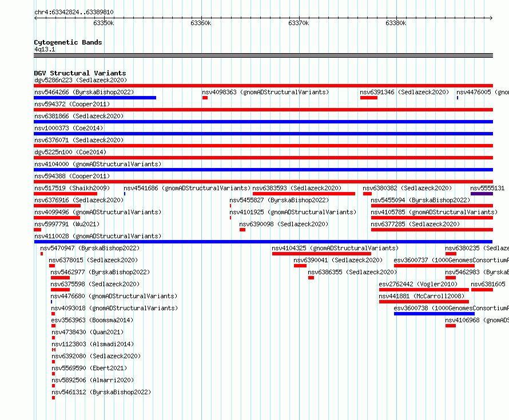Click the nsv517519 (Shaikh2009) label
Screen dimensions: 509x420
coord(72,188)
